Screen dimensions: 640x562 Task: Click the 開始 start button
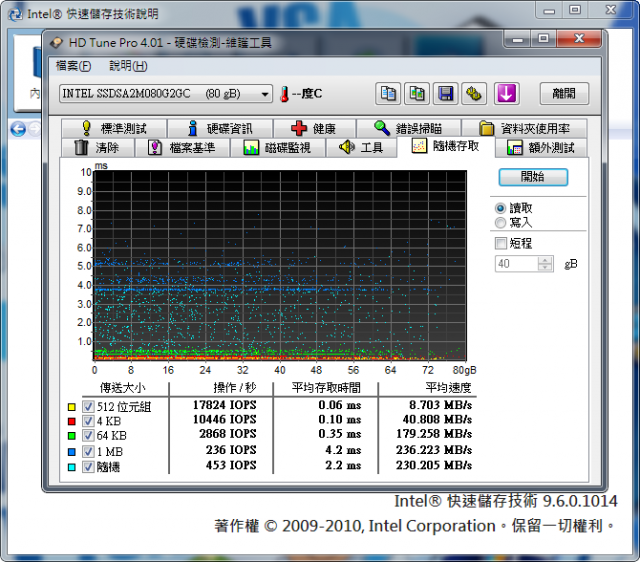pos(533,177)
